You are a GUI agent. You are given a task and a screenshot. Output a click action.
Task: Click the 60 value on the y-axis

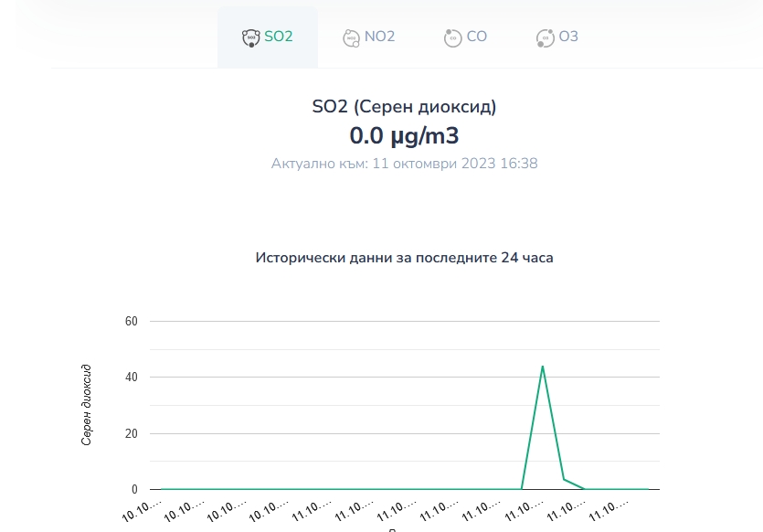pyautogui.click(x=131, y=321)
